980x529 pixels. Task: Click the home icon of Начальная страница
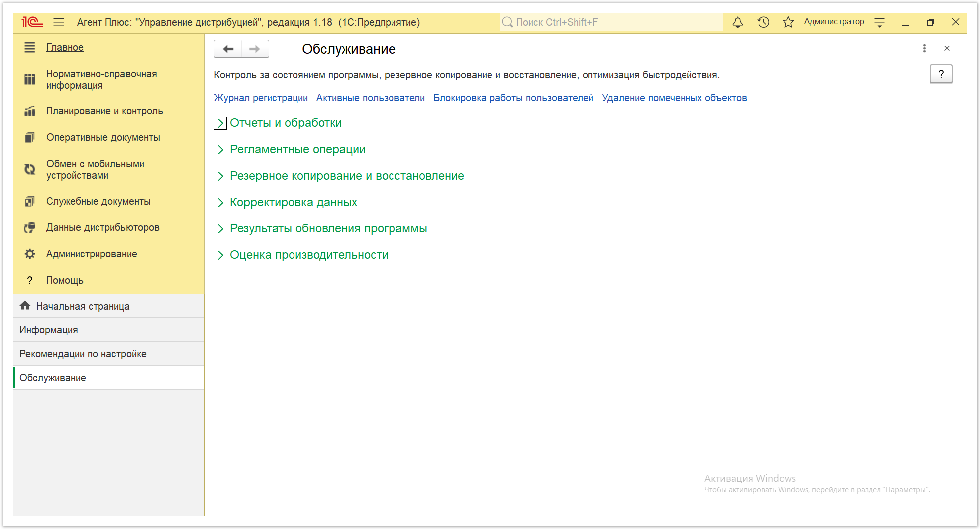[x=25, y=306]
